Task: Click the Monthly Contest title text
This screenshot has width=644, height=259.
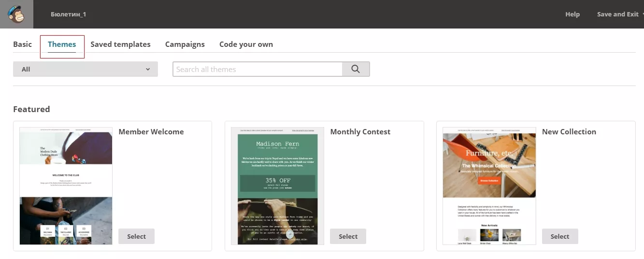Action: (360, 131)
